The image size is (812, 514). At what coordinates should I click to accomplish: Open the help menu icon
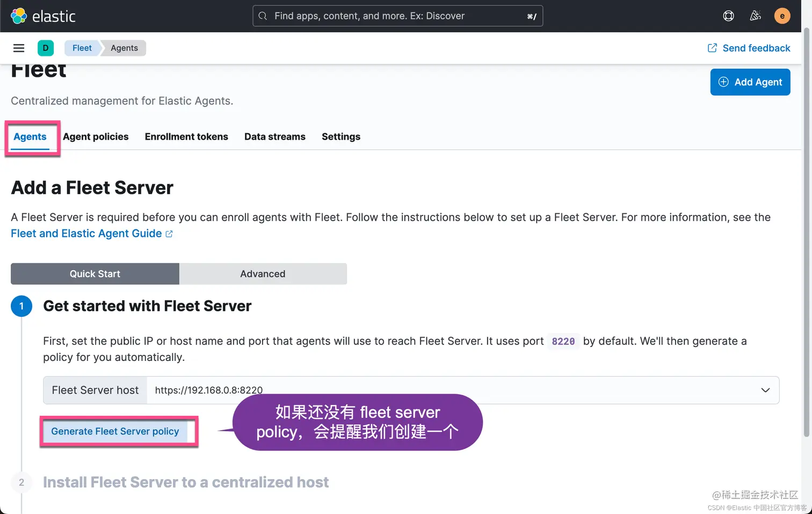728,16
